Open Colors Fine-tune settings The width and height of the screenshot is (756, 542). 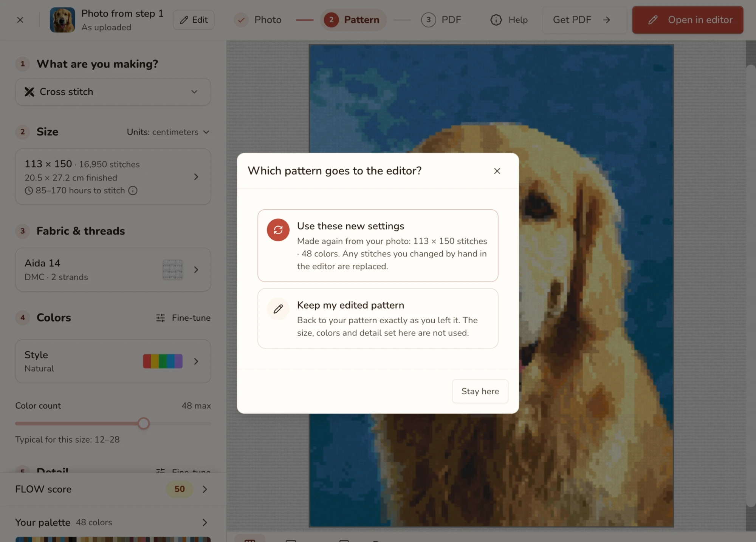click(x=183, y=318)
